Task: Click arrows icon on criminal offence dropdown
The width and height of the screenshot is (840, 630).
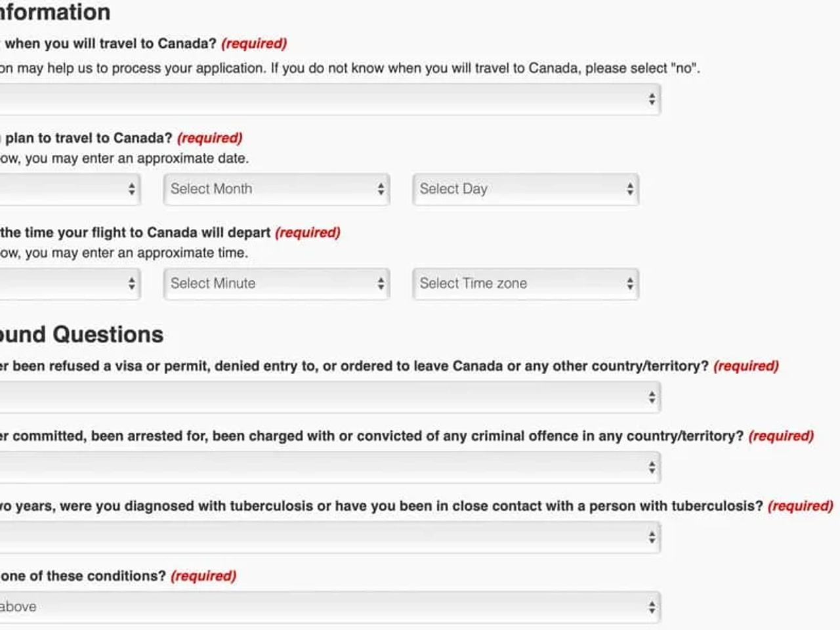Action: pyautogui.click(x=652, y=467)
